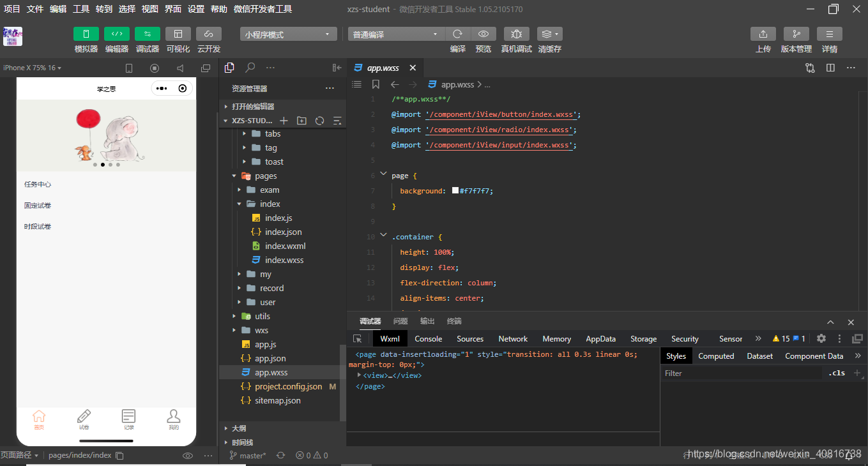Switch to the 问题 panel tab

(x=400, y=321)
